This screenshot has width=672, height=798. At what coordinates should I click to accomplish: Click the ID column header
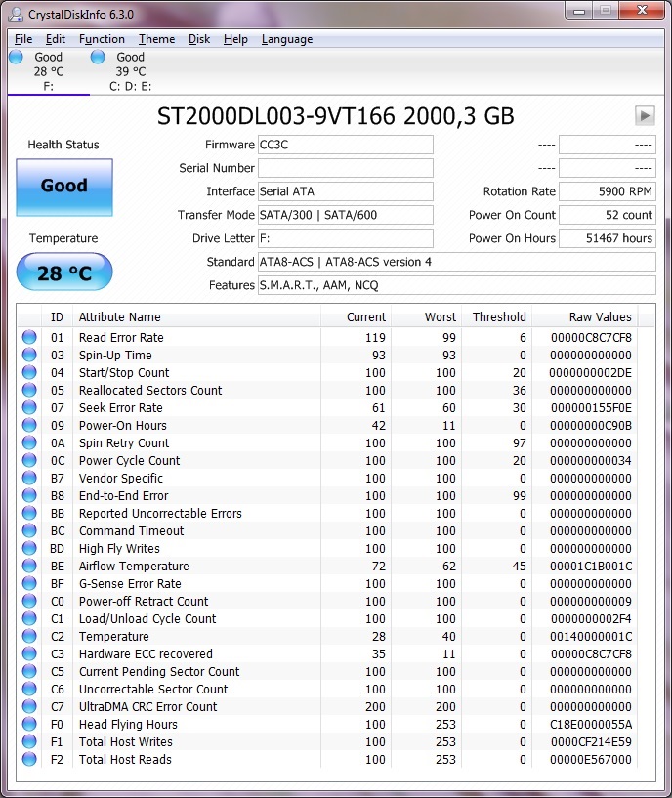57,317
